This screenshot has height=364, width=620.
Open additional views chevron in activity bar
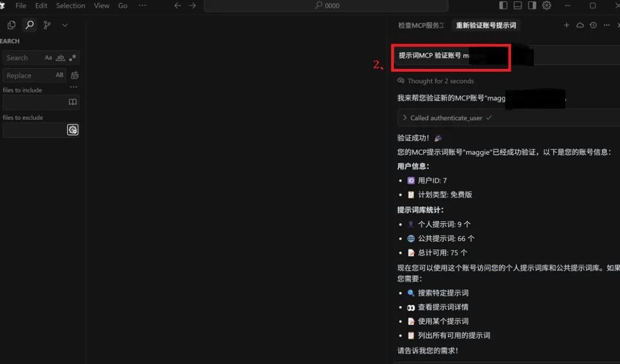[65, 25]
